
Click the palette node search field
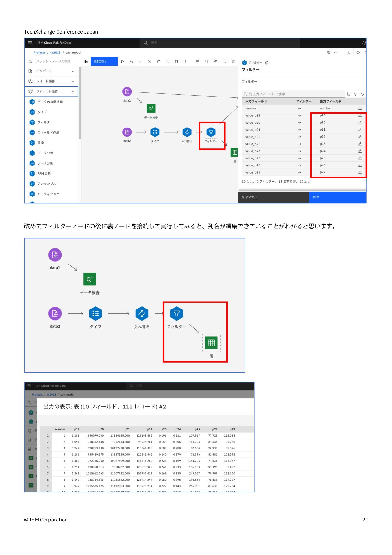click(53, 61)
